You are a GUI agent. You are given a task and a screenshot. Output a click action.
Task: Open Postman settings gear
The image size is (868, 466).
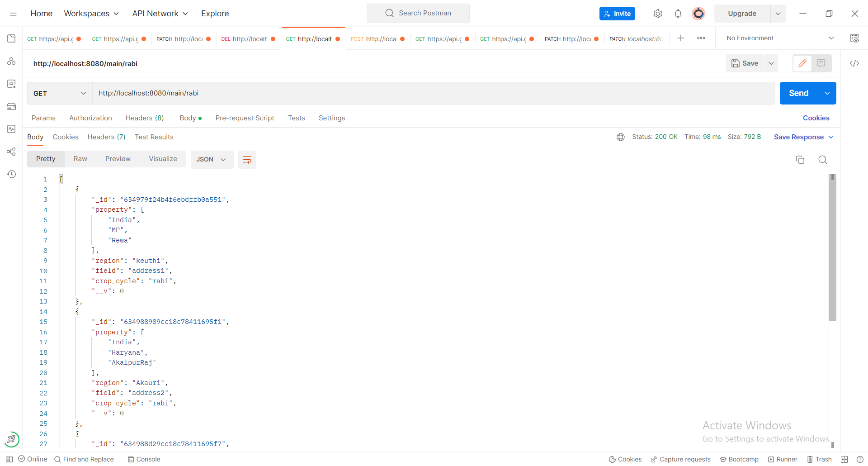click(658, 13)
